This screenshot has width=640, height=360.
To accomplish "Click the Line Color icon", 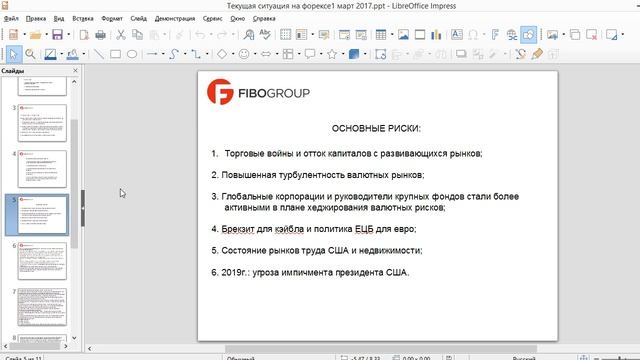I will 50,54.
